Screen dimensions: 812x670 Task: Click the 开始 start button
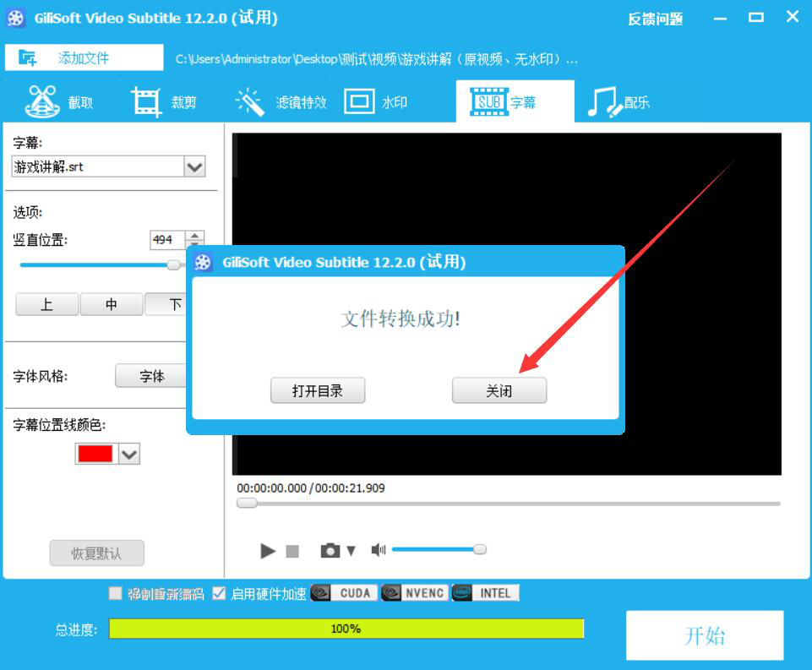(x=705, y=635)
